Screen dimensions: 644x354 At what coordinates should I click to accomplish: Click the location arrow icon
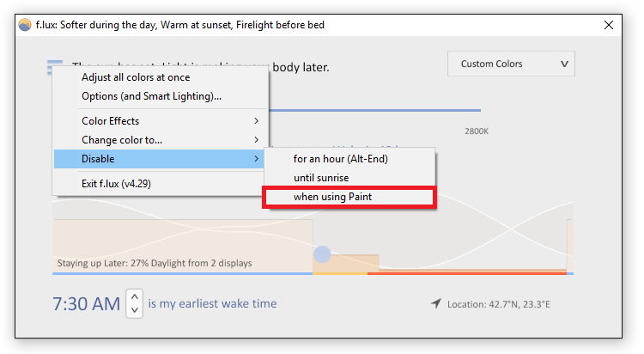(435, 303)
